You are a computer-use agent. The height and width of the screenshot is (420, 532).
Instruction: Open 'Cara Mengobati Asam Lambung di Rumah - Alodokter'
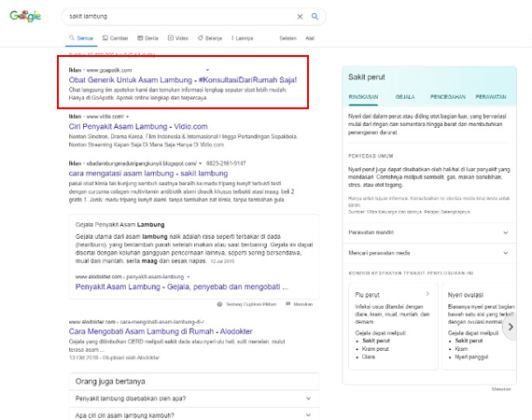pos(161,331)
